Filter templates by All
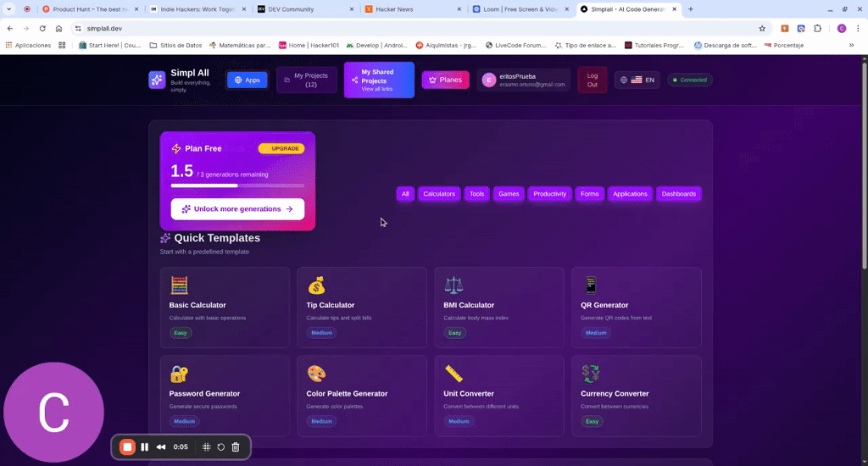 (405, 194)
